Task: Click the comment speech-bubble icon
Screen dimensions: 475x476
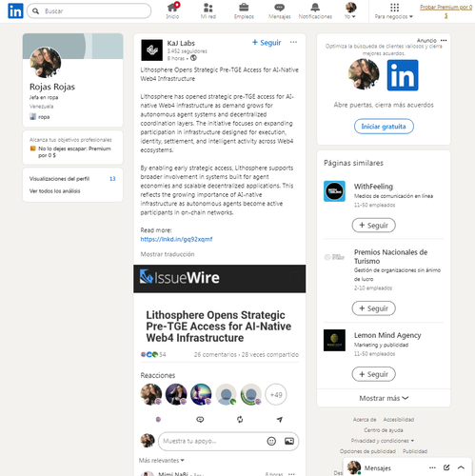Action: (x=200, y=420)
